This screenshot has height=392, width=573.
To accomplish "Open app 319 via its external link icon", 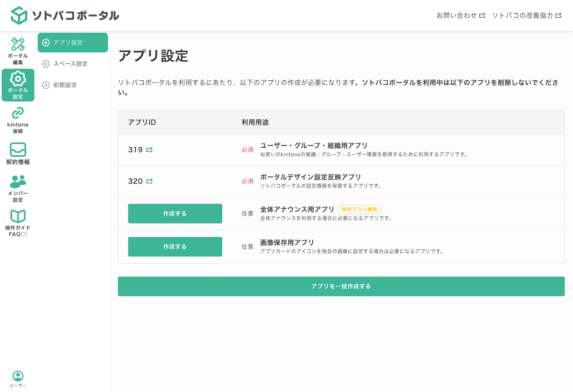I will click(x=149, y=150).
